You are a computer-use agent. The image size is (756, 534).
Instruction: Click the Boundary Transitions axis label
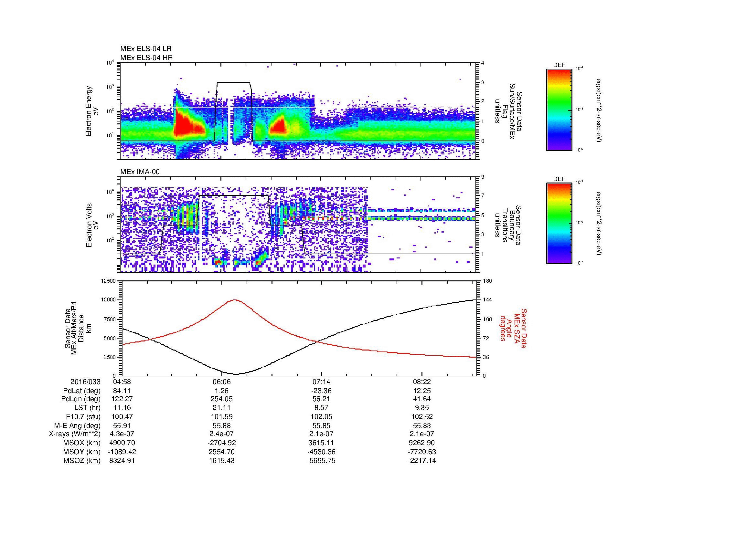pyautogui.click(x=508, y=225)
